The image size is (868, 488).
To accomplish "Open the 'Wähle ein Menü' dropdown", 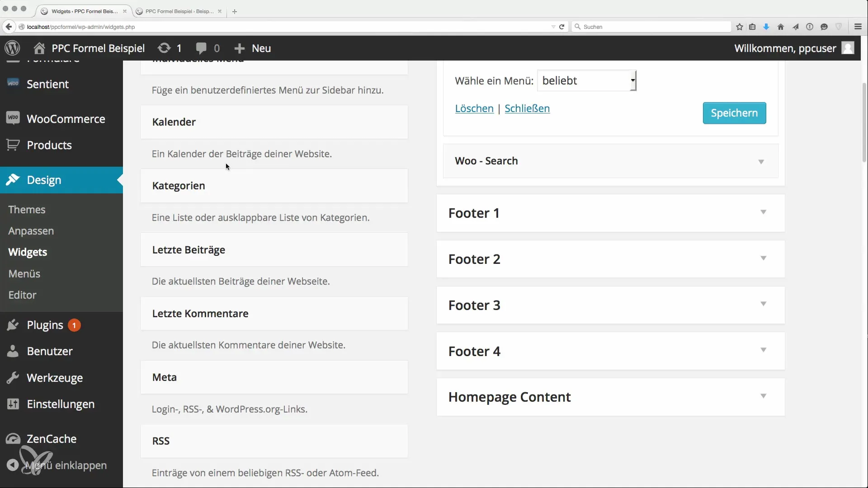I will 587,80.
